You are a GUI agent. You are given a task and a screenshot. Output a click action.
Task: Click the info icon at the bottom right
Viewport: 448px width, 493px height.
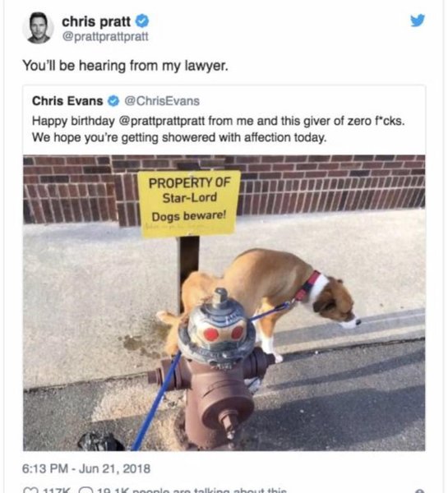[420, 491]
